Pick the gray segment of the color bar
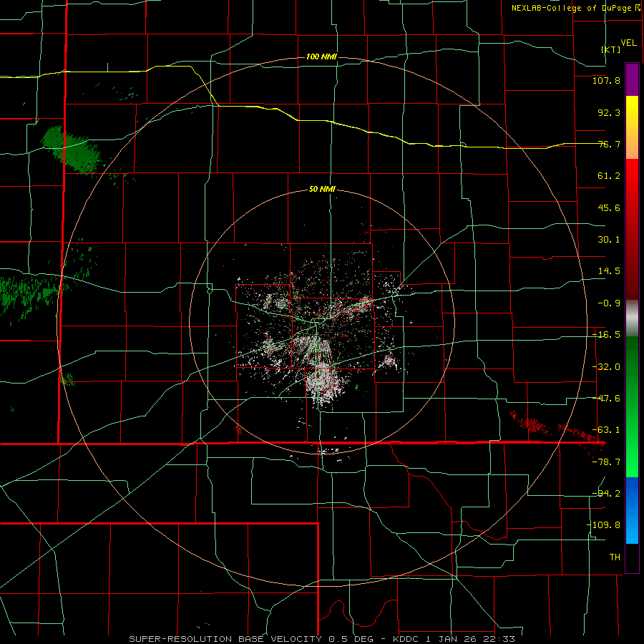Image resolution: width=644 pixels, height=644 pixels. (x=632, y=318)
